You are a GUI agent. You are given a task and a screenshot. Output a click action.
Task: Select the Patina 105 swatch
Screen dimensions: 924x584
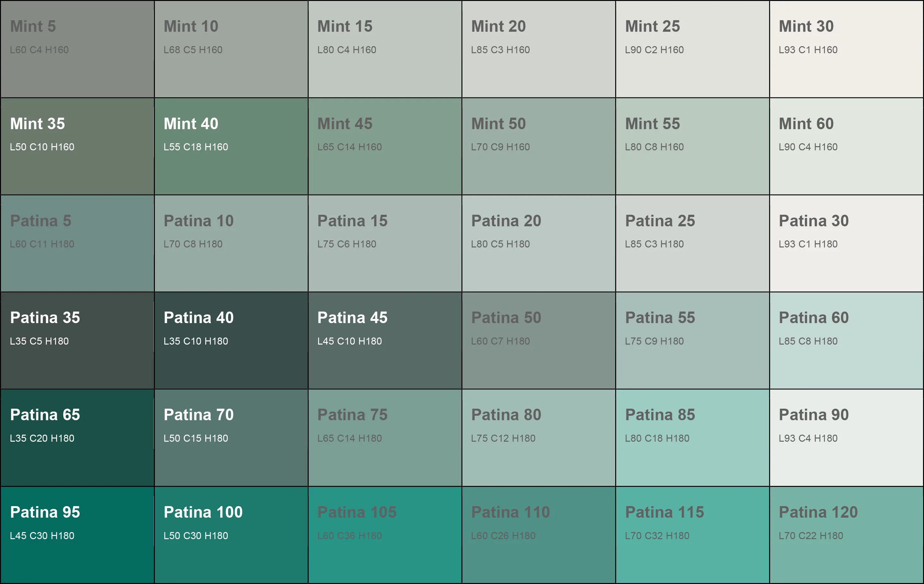point(385,535)
